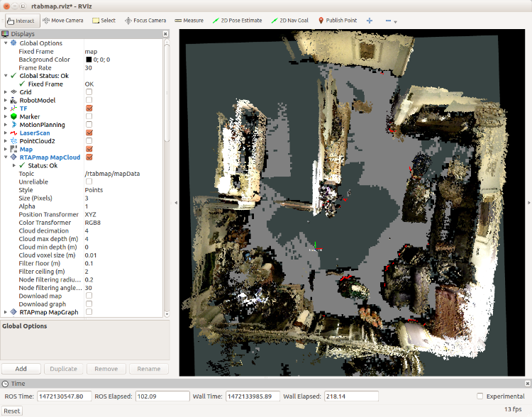This screenshot has width=532, height=417.
Task: Disable the LaserScan display checkbox
Action: pyautogui.click(x=89, y=133)
